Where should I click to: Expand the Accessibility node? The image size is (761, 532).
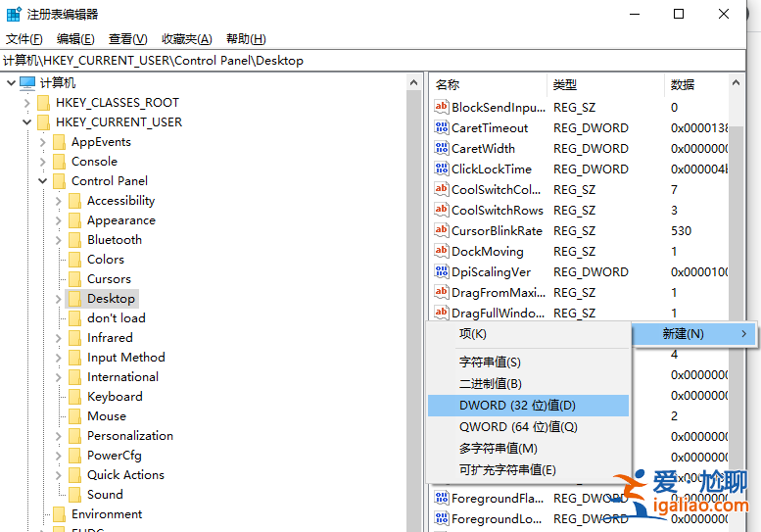point(58,201)
